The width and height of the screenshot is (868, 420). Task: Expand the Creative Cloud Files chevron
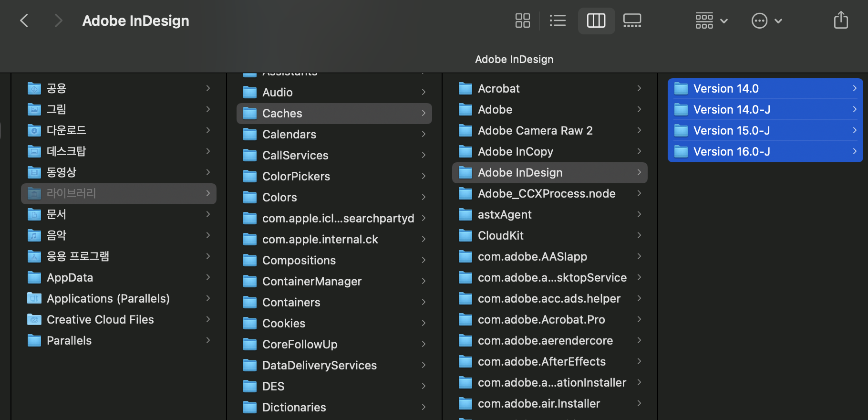tap(208, 319)
